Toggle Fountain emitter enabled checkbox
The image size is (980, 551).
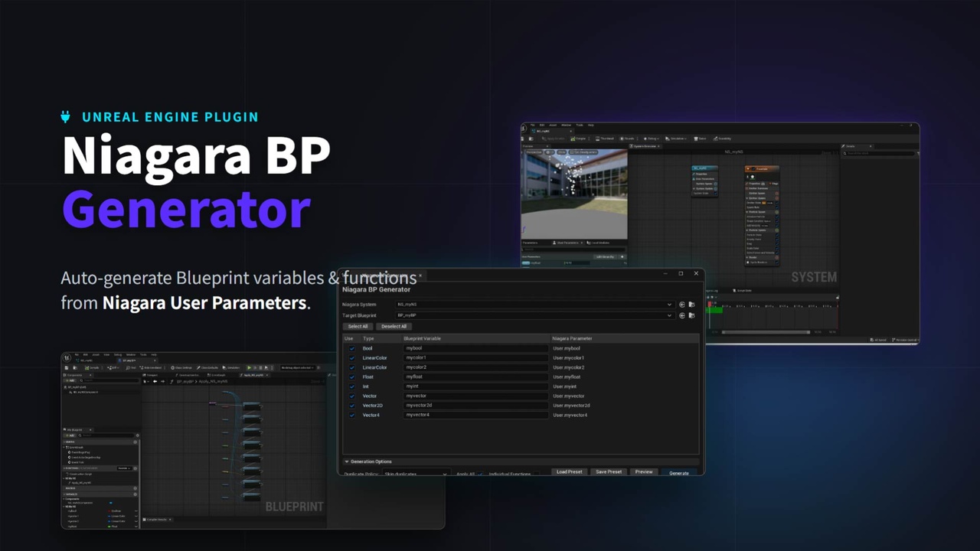pyautogui.click(x=753, y=168)
